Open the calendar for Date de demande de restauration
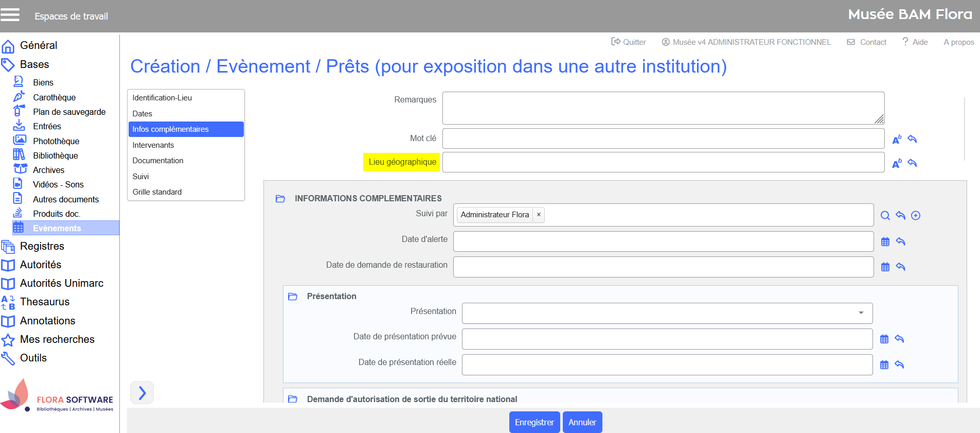The image size is (980, 433). point(885,267)
